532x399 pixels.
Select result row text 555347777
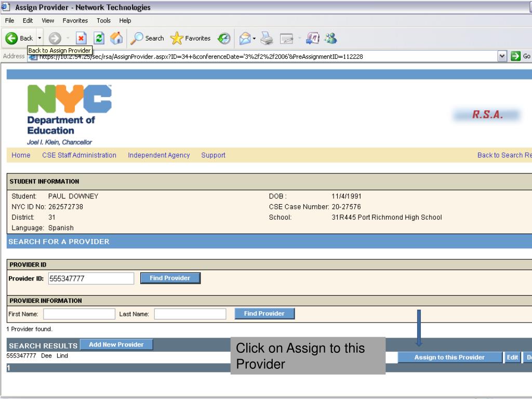[x=21, y=355]
